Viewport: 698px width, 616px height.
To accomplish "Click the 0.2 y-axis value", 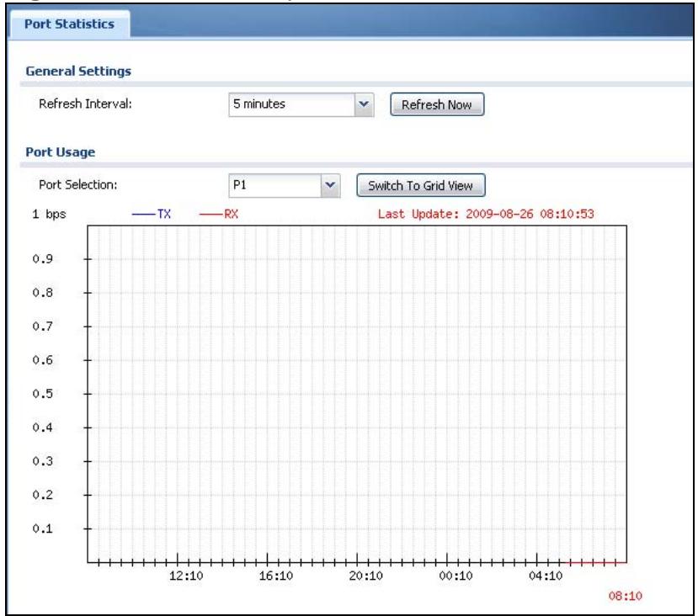I will pyautogui.click(x=43, y=495).
